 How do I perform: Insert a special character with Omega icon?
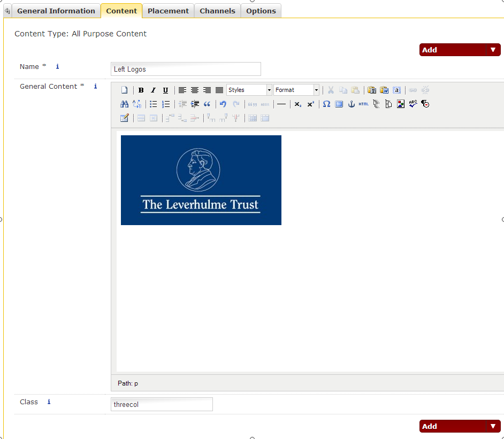pos(326,104)
